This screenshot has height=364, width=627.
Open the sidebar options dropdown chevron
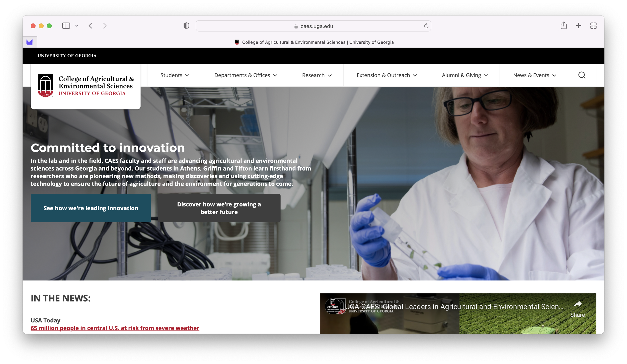77,26
